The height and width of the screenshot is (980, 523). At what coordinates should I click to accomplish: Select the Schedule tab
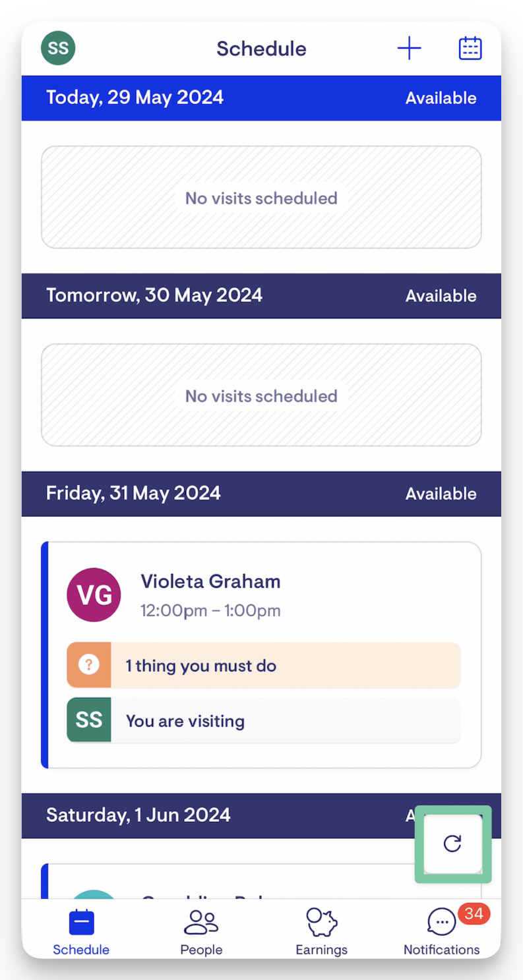pos(81,933)
